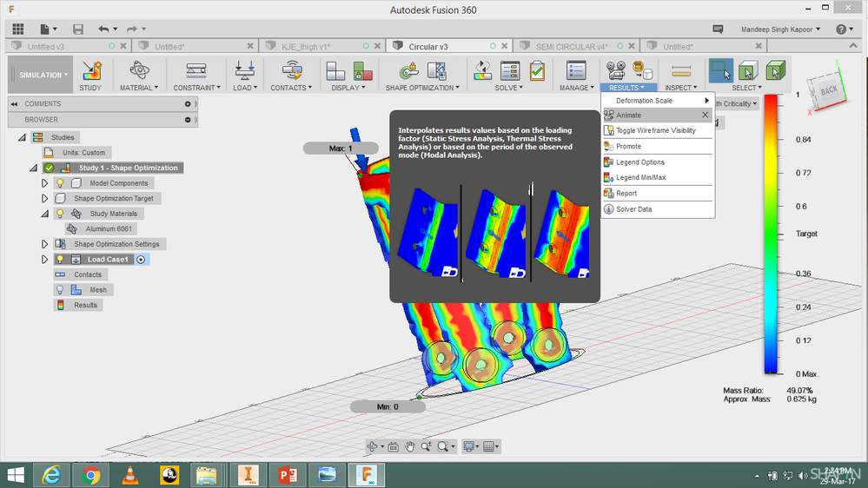Switch to the SEMI CIRCULAR v4 tab
The height and width of the screenshot is (488, 868).
coord(576,47)
